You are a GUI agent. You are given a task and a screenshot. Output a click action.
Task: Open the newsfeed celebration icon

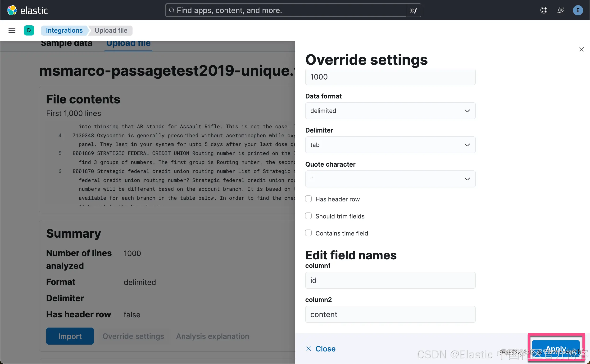pyautogui.click(x=561, y=10)
